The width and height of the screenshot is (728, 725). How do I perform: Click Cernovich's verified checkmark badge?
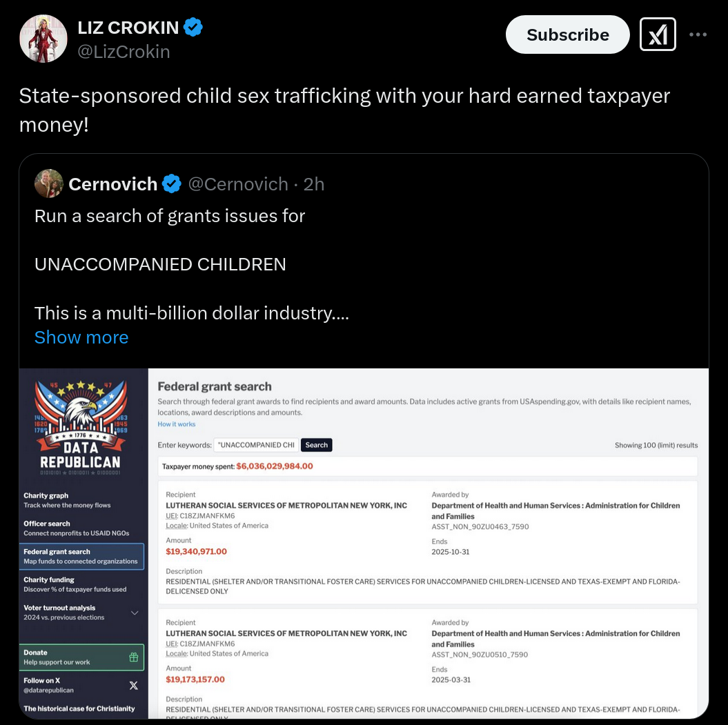pyautogui.click(x=171, y=183)
